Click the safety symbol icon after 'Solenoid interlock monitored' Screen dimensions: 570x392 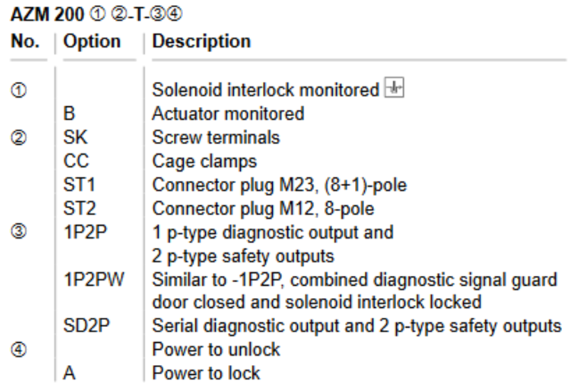[x=394, y=87]
